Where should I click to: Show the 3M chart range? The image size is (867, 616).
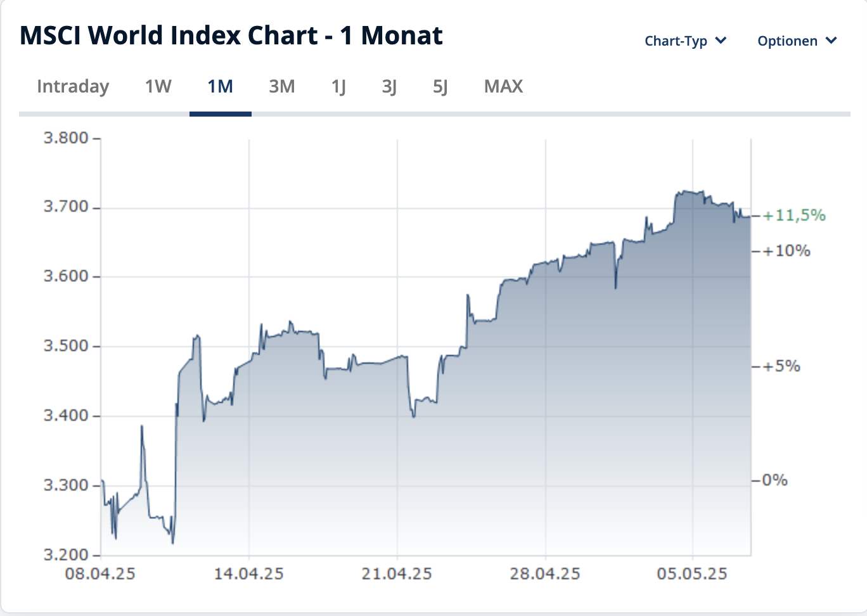pyautogui.click(x=281, y=86)
